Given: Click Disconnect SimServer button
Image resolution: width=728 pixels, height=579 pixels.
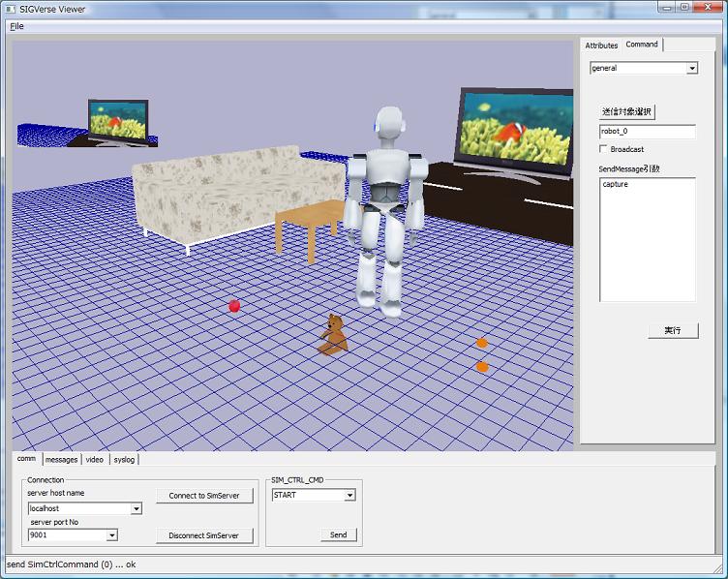Looking at the screenshot, I should [204, 535].
